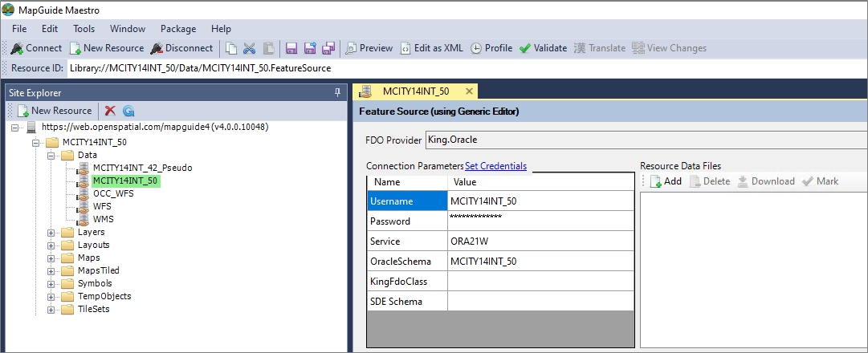Expand the Symbols folder
The height and width of the screenshot is (353, 868).
coord(51,284)
